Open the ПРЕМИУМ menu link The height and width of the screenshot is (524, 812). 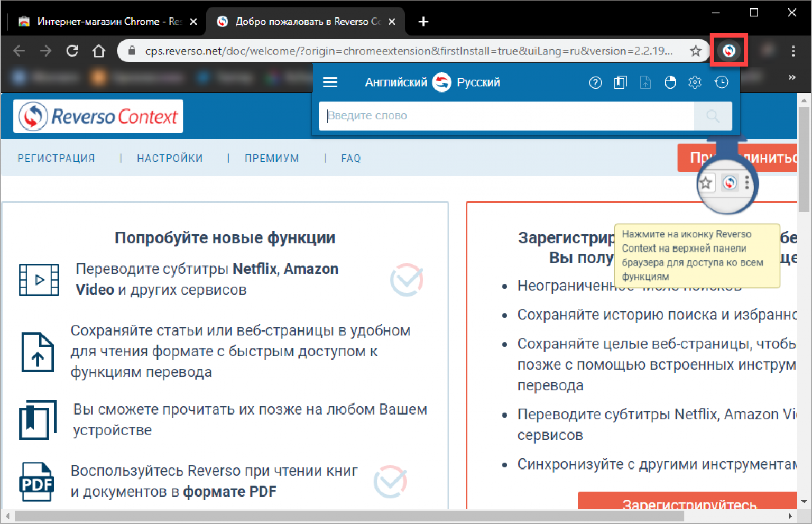tap(272, 158)
